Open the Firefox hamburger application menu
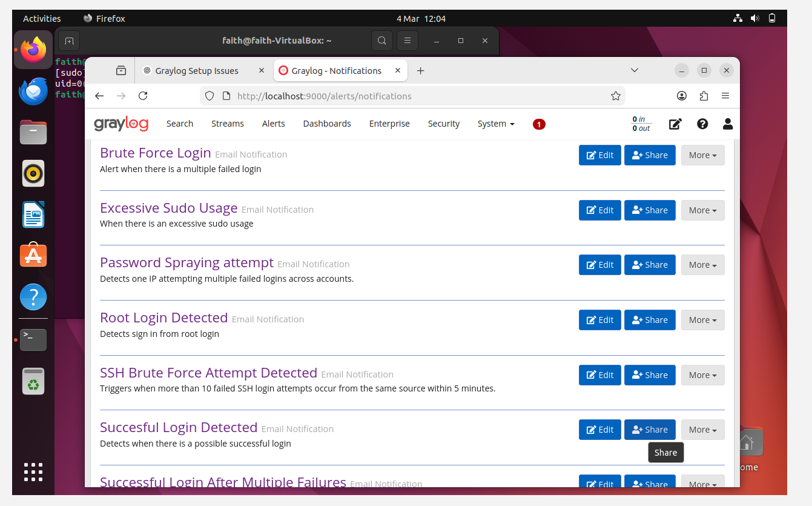The height and width of the screenshot is (506, 812). coord(725,96)
